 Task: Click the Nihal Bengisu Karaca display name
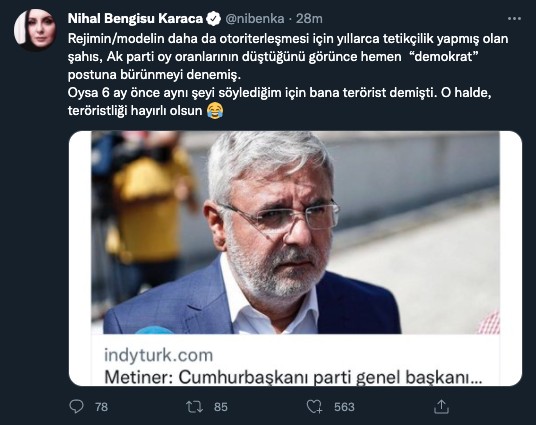(135, 18)
